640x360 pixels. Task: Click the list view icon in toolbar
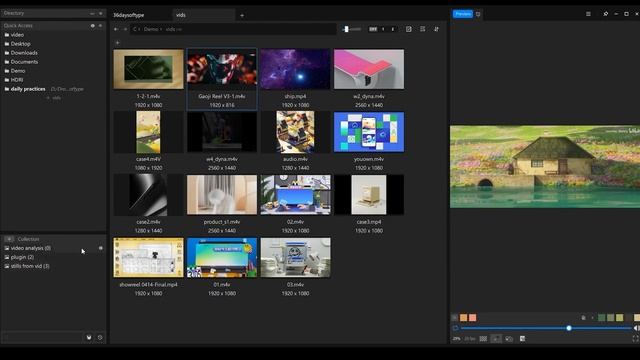[x=422, y=29]
